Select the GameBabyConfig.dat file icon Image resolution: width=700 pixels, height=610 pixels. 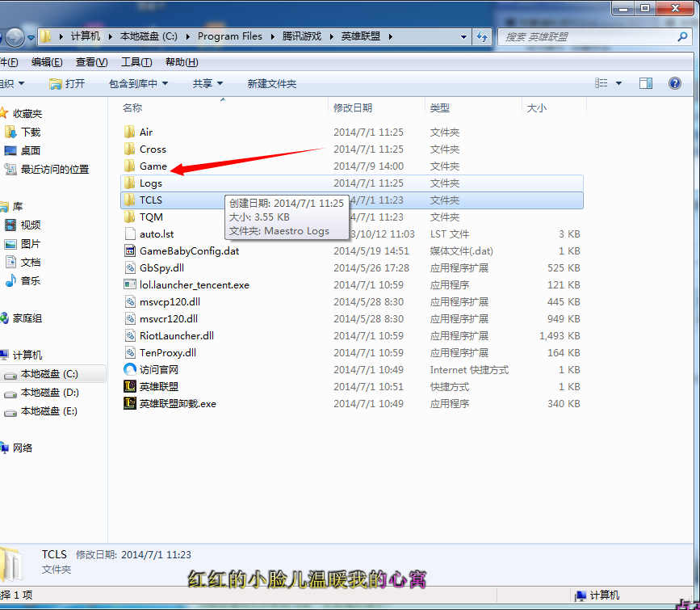point(130,250)
